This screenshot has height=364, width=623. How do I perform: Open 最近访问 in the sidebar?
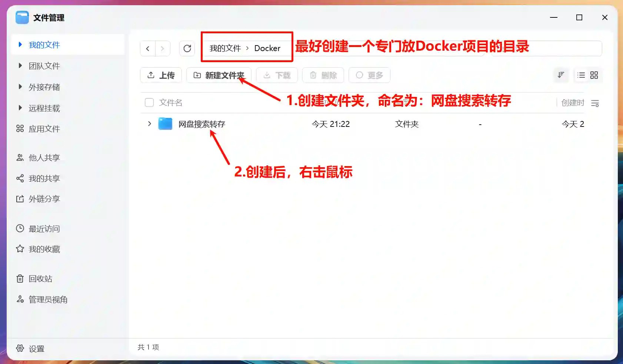pos(44,229)
